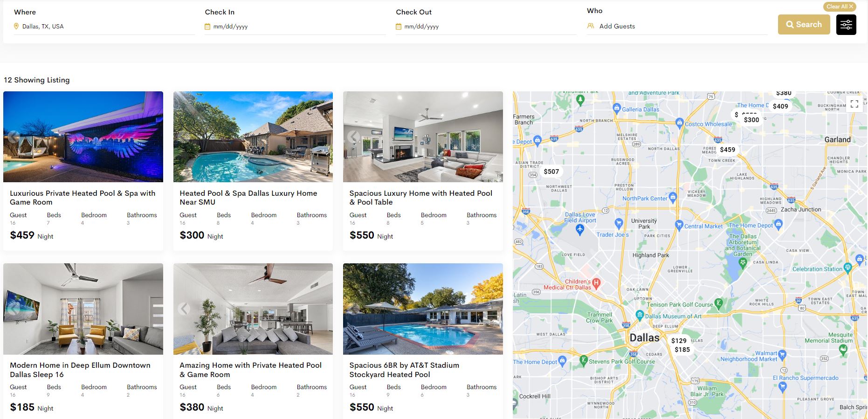Click the Check Out calendar icon
The height and width of the screenshot is (419, 868).
399,27
